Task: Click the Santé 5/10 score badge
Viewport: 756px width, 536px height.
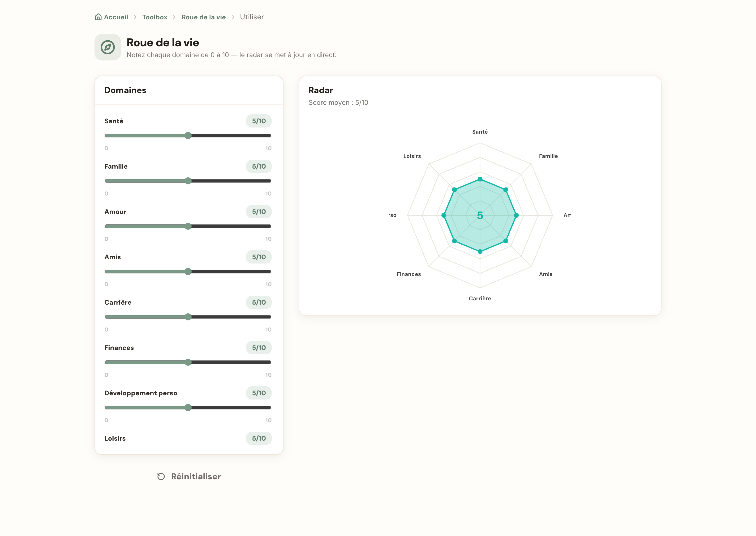Action: pos(259,121)
